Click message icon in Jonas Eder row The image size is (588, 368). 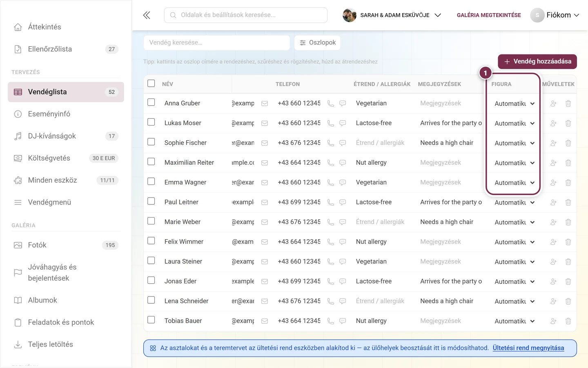pos(343,281)
